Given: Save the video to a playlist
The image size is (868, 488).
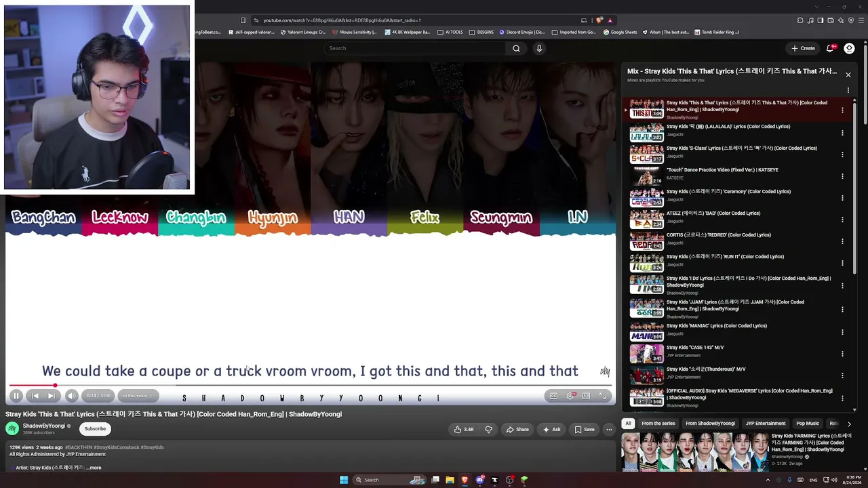Looking at the screenshot, I should [x=584, y=429].
